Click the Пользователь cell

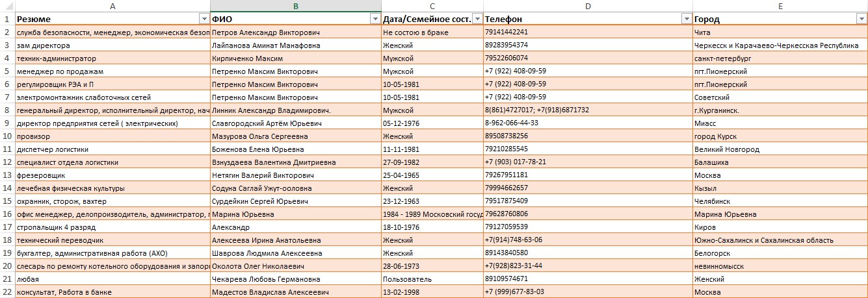(432, 279)
